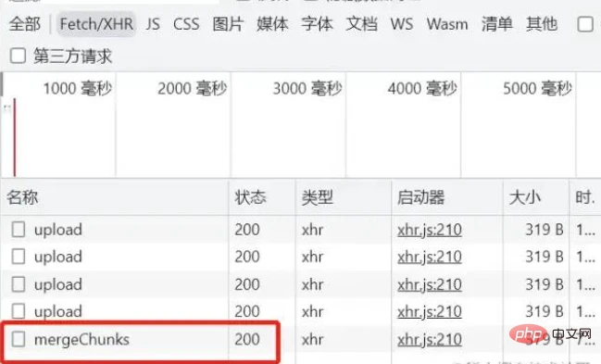601x364 pixels.
Task: Tick the checkbox right of 其他 filter
Action: pyautogui.click(x=585, y=25)
